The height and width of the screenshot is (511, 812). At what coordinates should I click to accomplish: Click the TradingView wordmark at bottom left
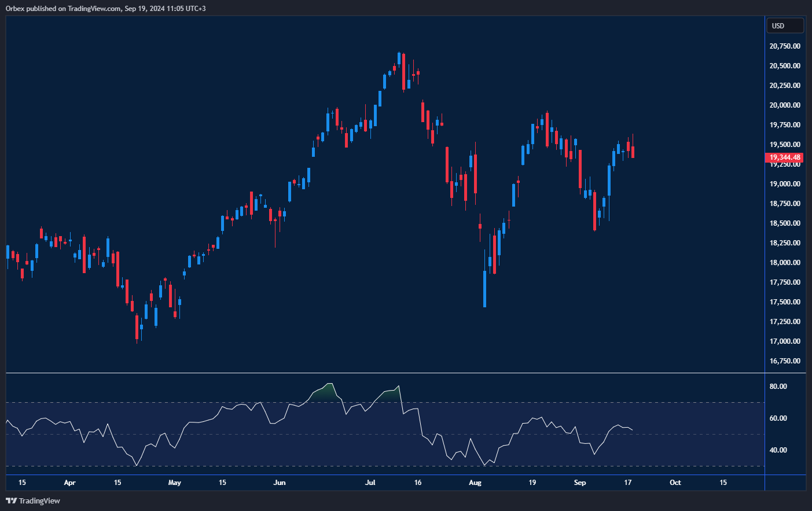coord(41,501)
